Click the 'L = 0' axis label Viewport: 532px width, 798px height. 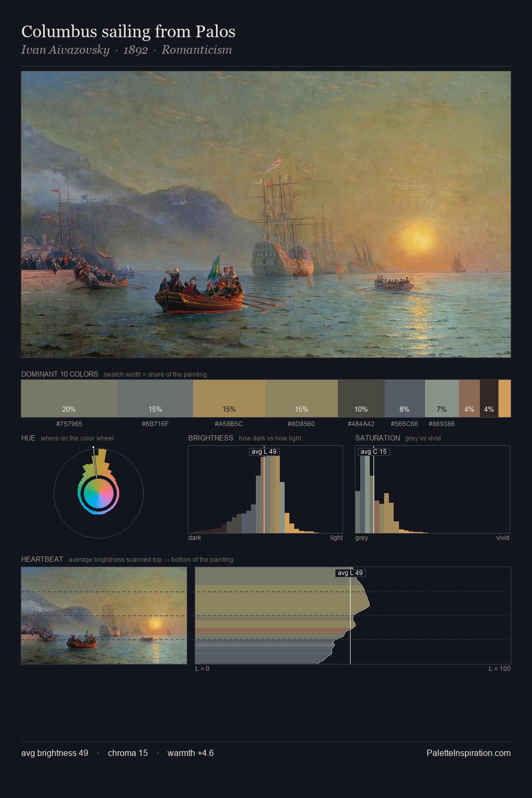[202, 669]
